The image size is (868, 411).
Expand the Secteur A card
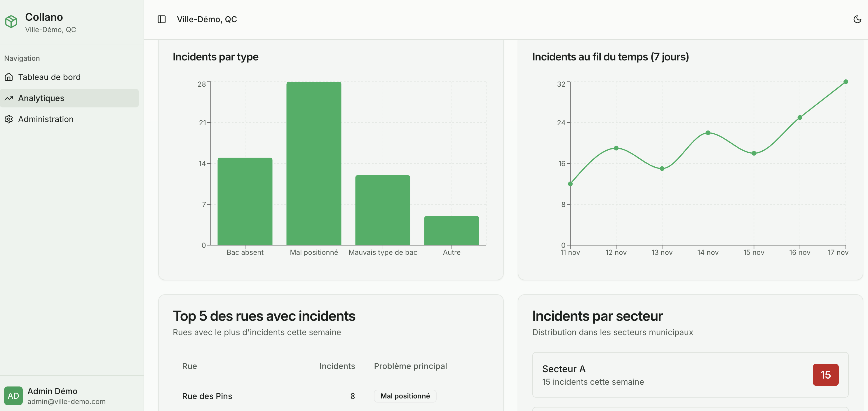tap(690, 375)
